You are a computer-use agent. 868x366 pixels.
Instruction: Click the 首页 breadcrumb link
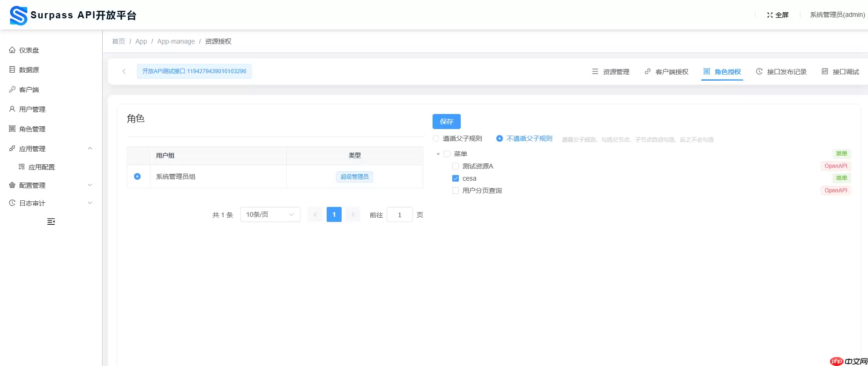pos(119,41)
